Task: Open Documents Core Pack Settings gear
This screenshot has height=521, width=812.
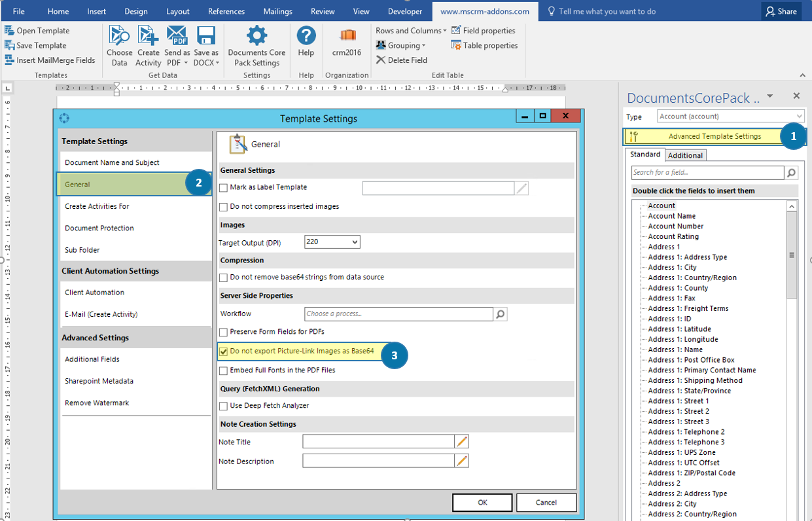Action: [x=256, y=36]
